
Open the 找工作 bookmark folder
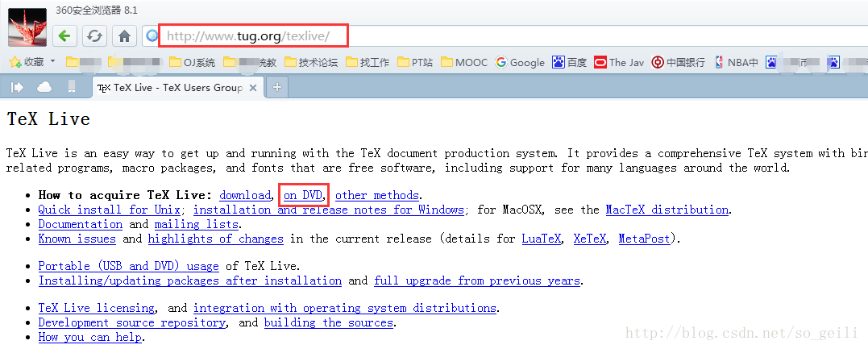coord(368,63)
